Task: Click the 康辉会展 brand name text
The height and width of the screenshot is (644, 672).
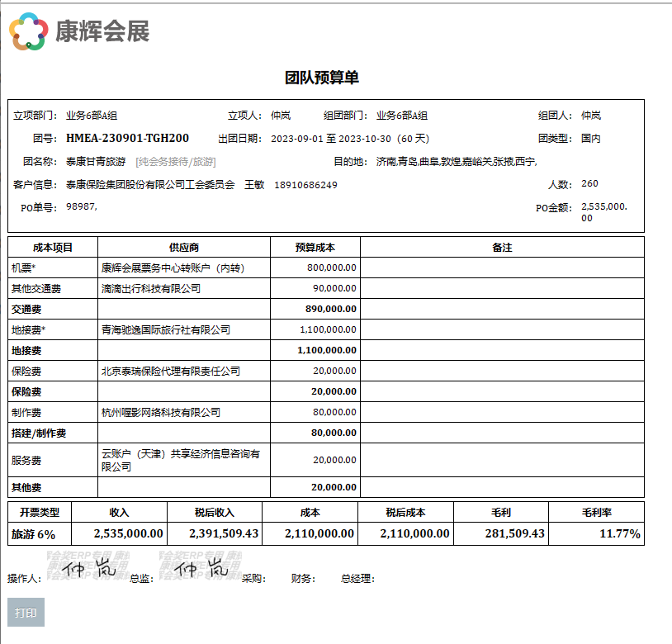Action: click(x=102, y=32)
